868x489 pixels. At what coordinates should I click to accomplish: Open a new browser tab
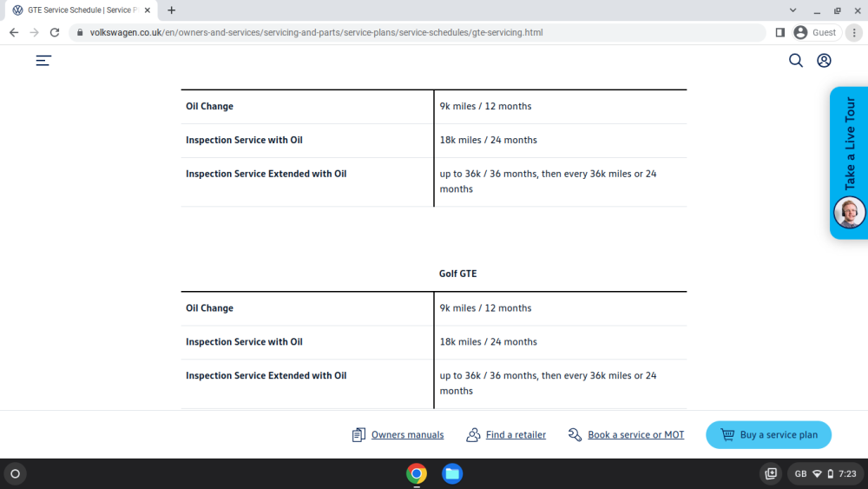click(172, 10)
